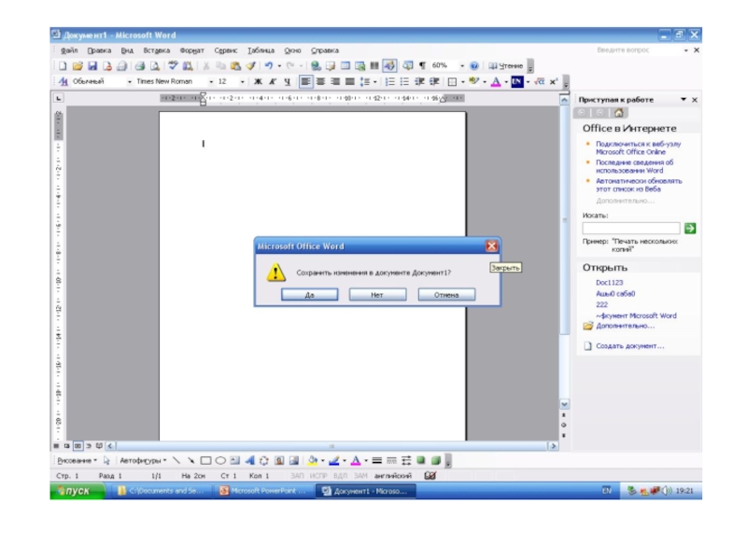Open the font size 12 dropdown
The height and width of the screenshot is (560, 747).
click(243, 82)
